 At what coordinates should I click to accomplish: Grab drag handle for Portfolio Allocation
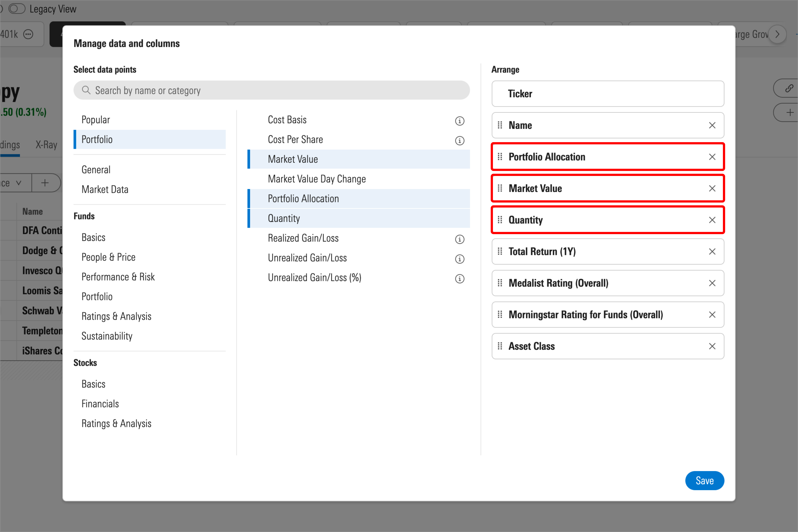click(x=500, y=157)
